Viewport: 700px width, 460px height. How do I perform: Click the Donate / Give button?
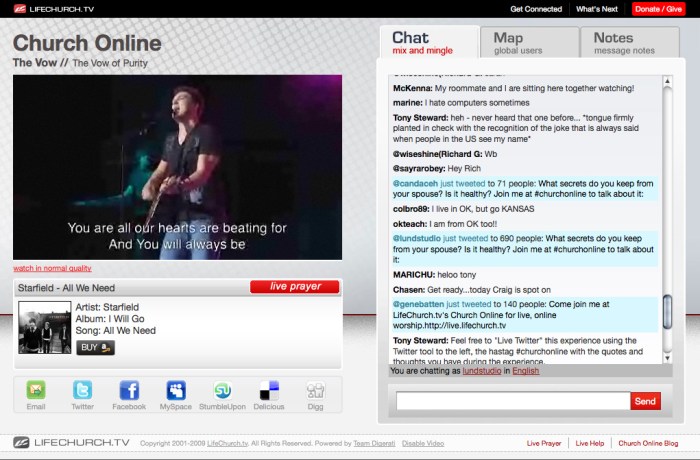coord(658,9)
